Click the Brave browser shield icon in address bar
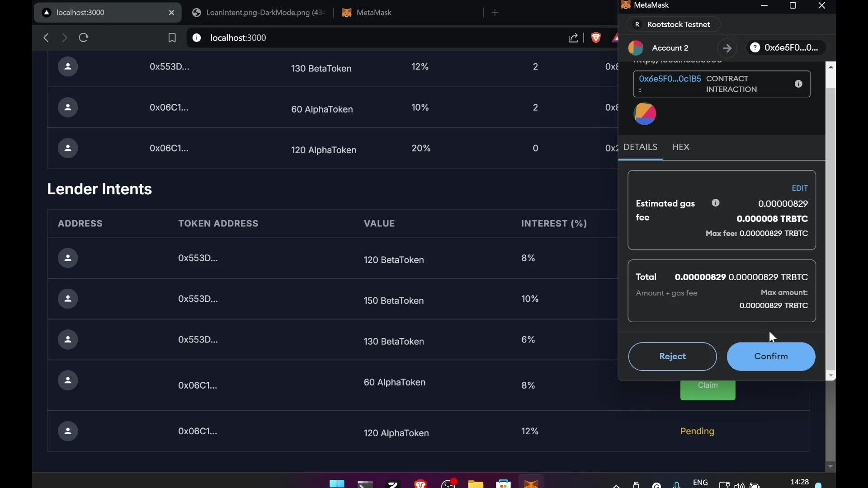 [x=595, y=37]
